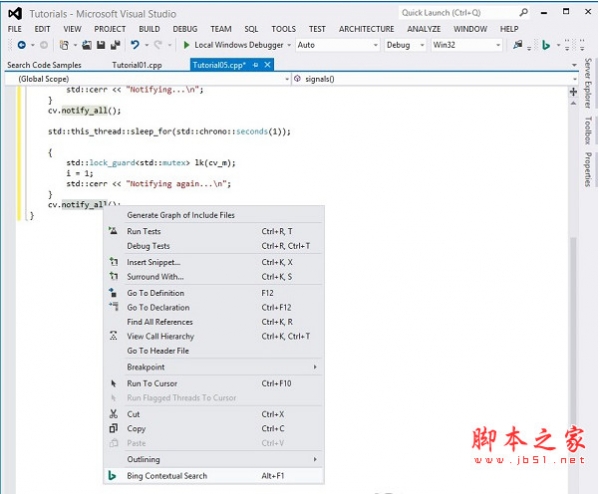600x494 pixels.
Task: Open the ARCHITECTURE menu
Action: click(x=366, y=29)
